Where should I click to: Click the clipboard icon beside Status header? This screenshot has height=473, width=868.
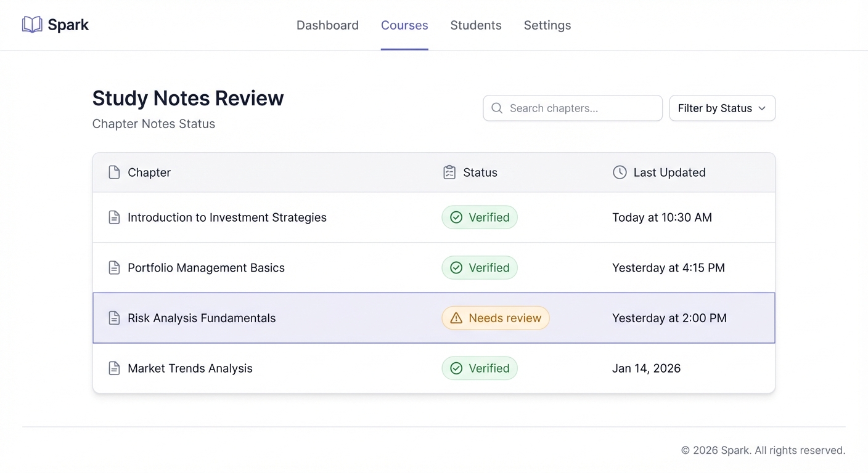tap(449, 172)
